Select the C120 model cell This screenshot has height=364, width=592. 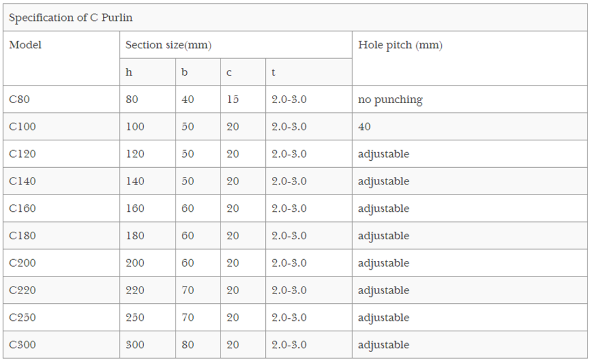coord(23,154)
